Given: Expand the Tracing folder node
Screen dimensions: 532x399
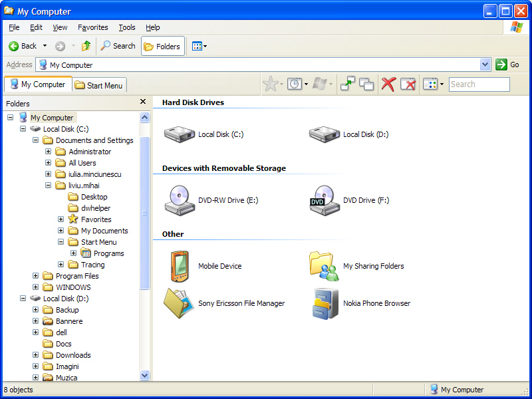Looking at the screenshot, I should (61, 264).
